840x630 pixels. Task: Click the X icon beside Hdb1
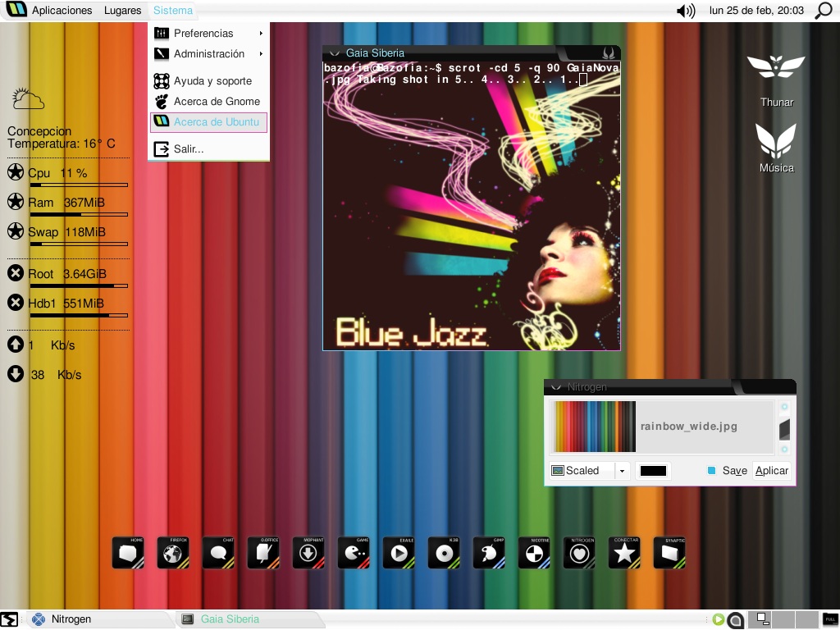(16, 303)
